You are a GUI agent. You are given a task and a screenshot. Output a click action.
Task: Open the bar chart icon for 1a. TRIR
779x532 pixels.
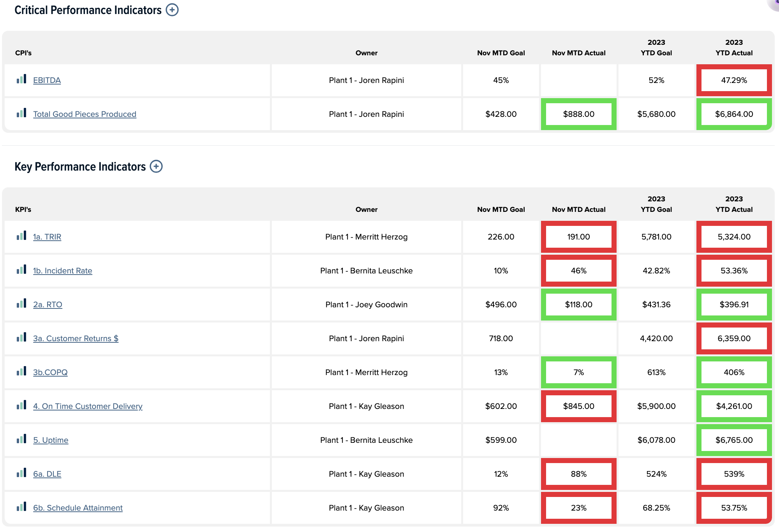point(21,236)
